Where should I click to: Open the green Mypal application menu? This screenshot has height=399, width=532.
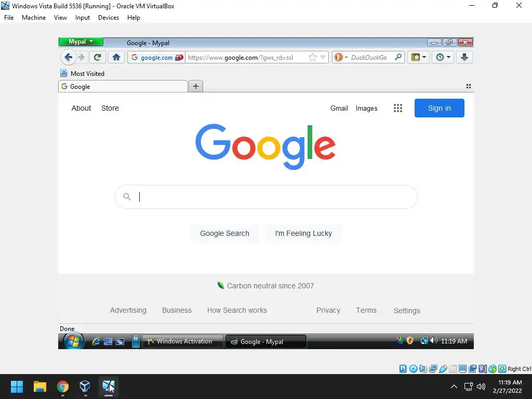point(81,42)
